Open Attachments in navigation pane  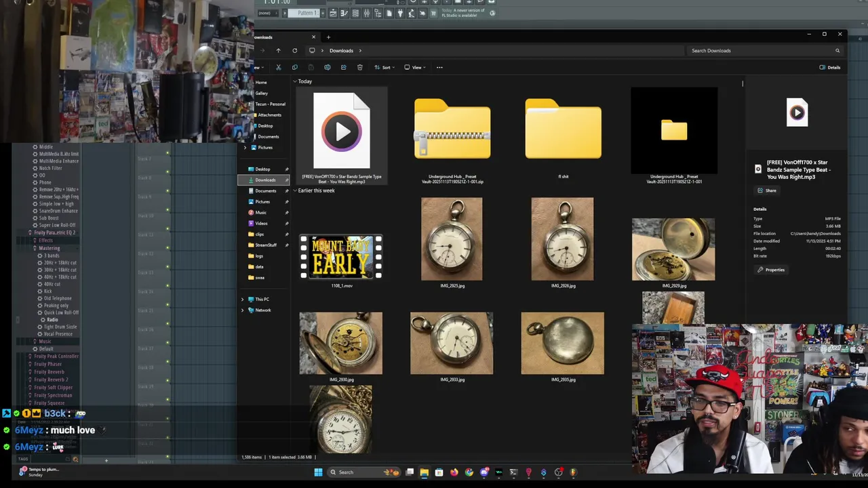[267, 115]
